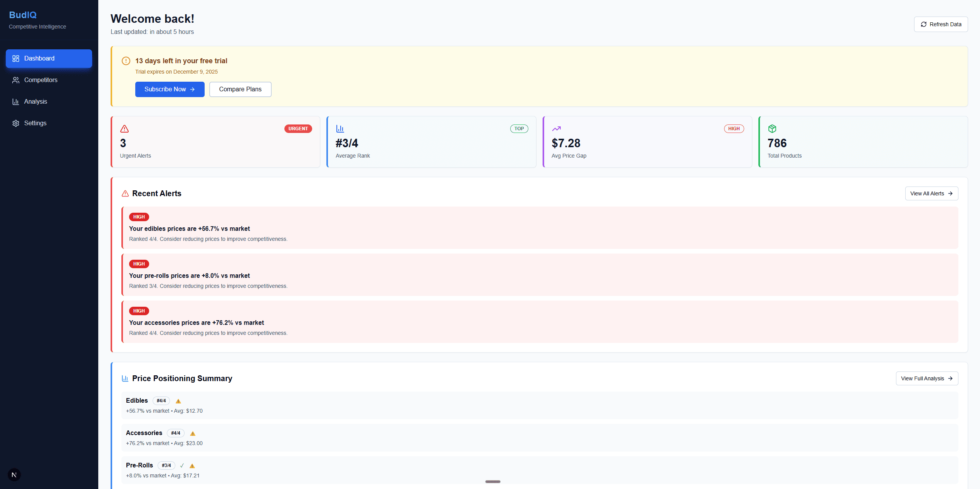Viewport: 980px width, 489px height.
Task: Click the warning icon next to Edibles ranking
Action: coord(178,401)
